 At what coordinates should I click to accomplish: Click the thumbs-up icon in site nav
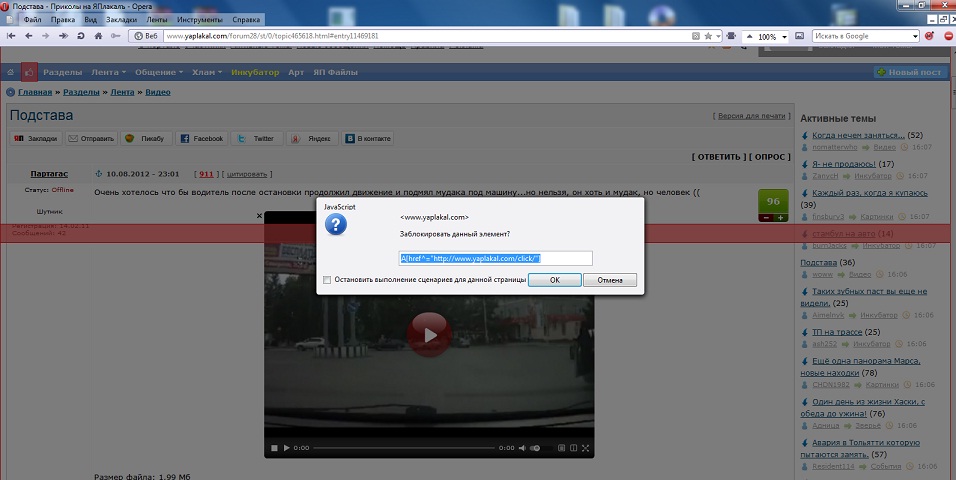tap(29, 72)
